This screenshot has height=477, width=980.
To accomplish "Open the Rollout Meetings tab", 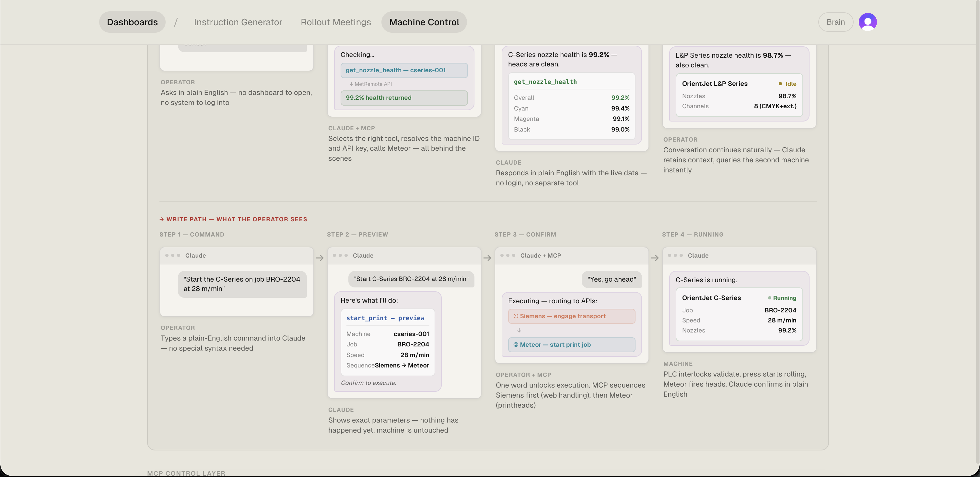I will click(335, 22).
